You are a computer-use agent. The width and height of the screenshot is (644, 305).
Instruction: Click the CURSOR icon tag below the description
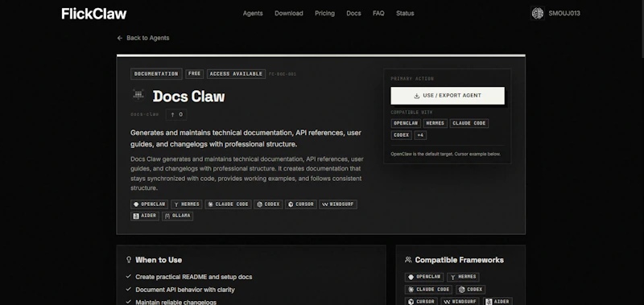click(301, 204)
